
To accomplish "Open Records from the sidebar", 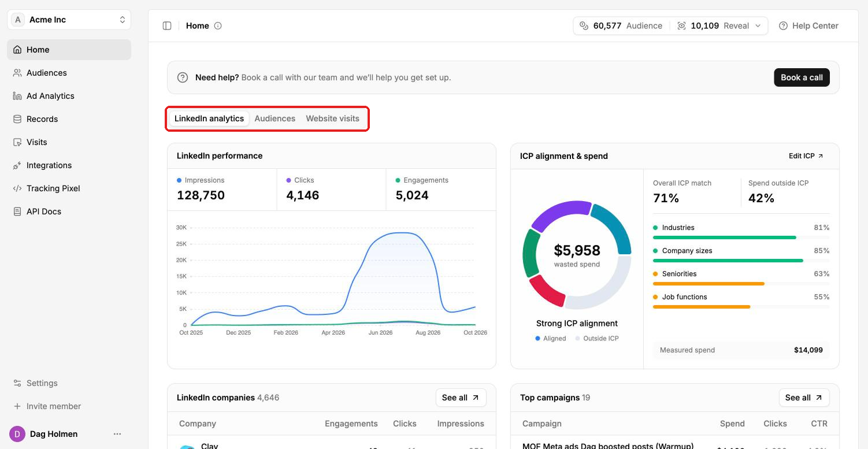I will (69, 119).
